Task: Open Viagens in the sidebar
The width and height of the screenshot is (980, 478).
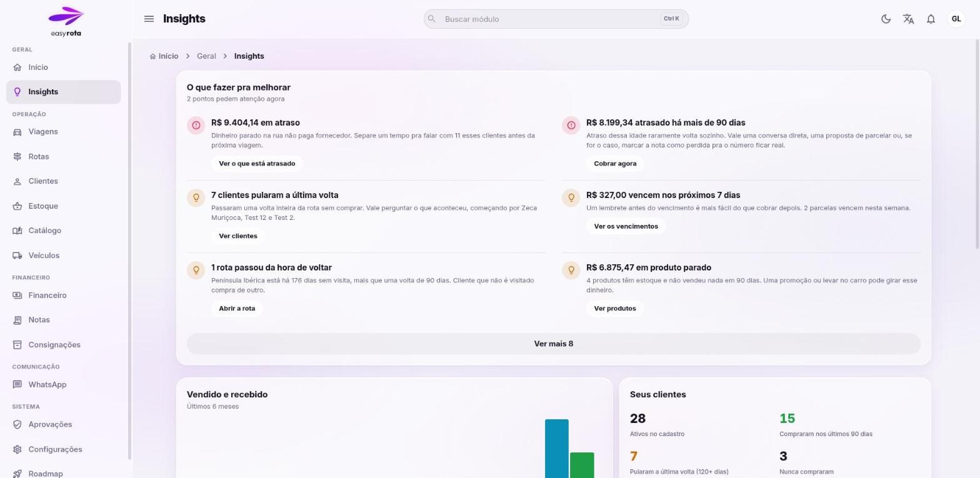Action: click(x=63, y=132)
